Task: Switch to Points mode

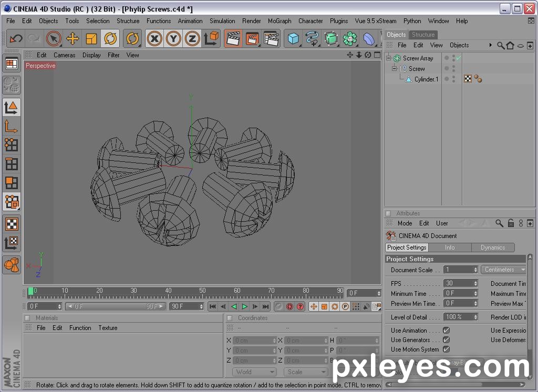Action: point(12,145)
